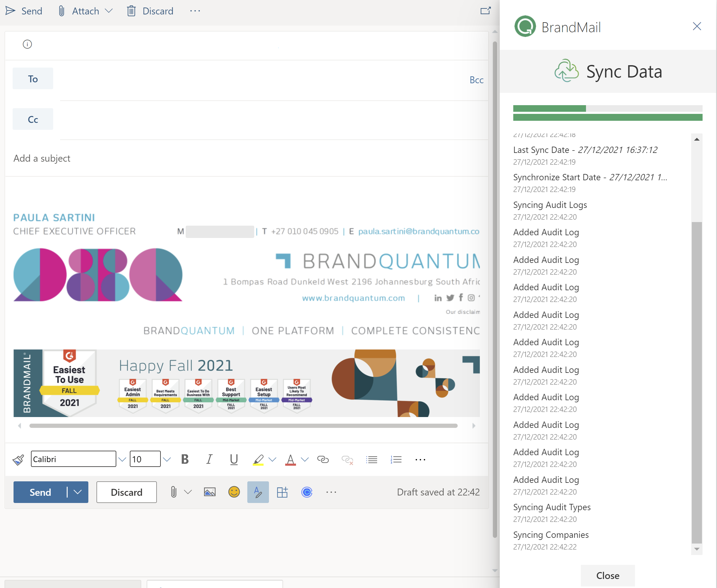Viewport: 717px width, 588px height.
Task: Pop out the message to a new window
Action: [x=486, y=11]
